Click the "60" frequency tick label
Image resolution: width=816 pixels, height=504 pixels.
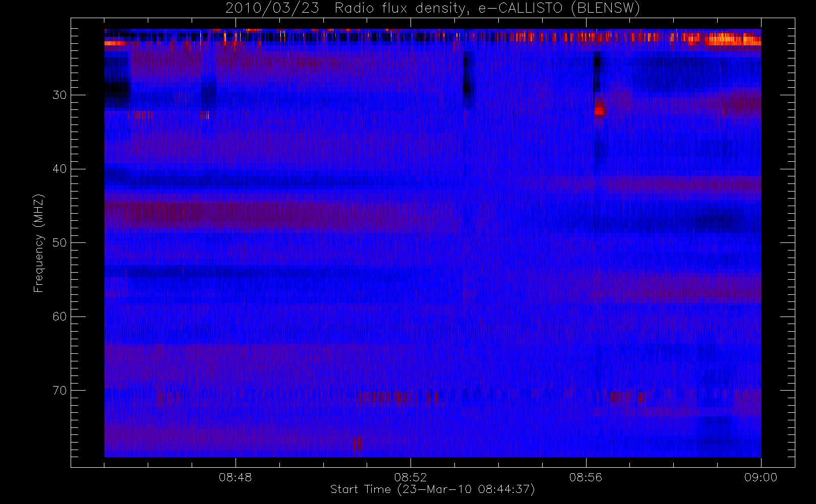tap(60, 317)
